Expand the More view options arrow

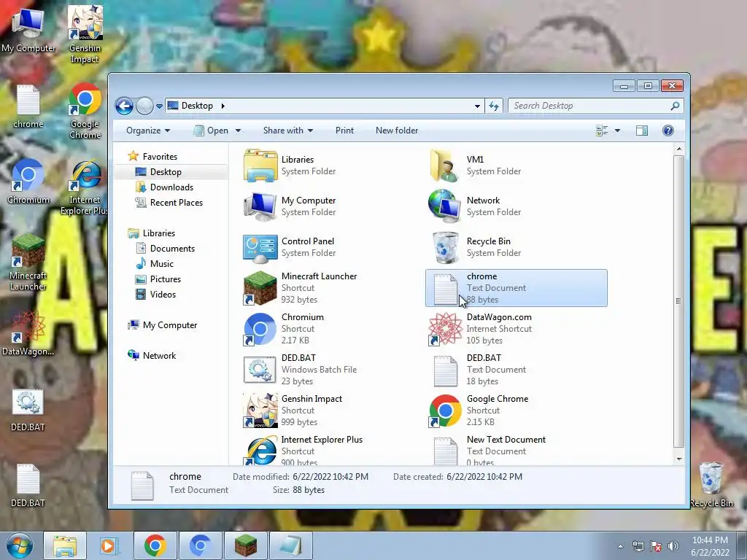[x=617, y=131]
